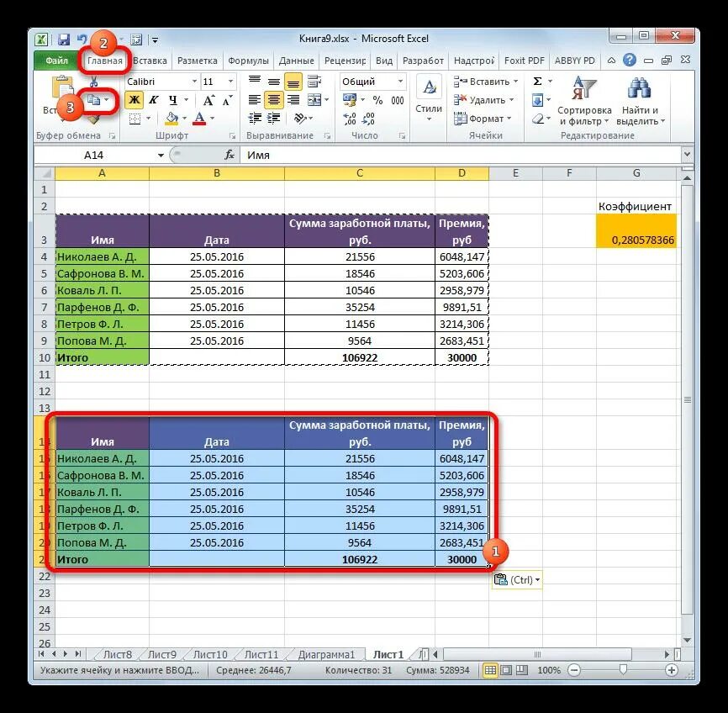The image size is (728, 713).
Task: Click the Wrap Text icon
Action: (314, 82)
